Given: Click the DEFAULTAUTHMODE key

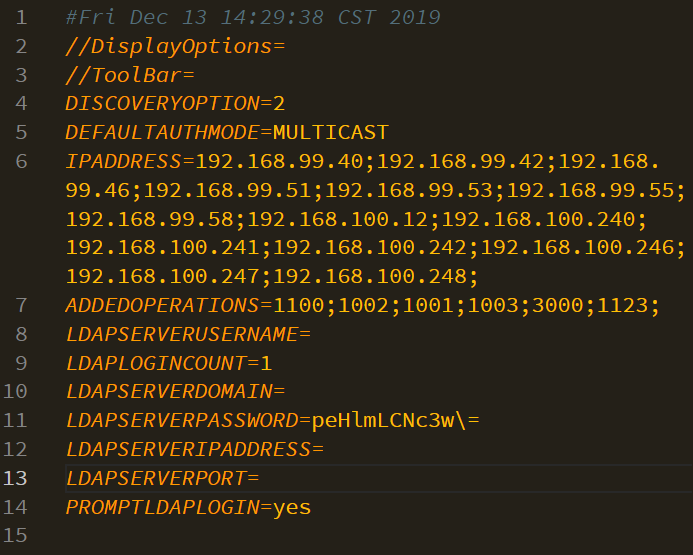Looking at the screenshot, I should 162,132.
